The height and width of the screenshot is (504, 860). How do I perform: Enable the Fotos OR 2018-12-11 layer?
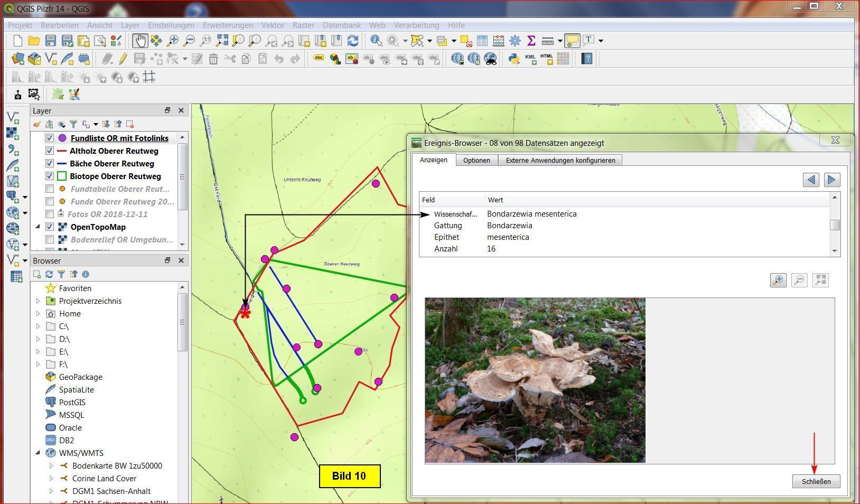50,214
